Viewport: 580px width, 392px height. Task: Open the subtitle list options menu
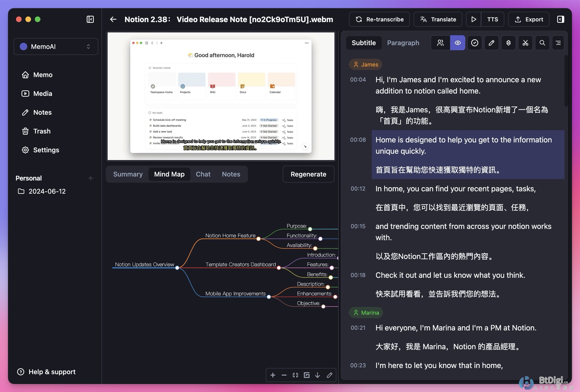coord(558,43)
